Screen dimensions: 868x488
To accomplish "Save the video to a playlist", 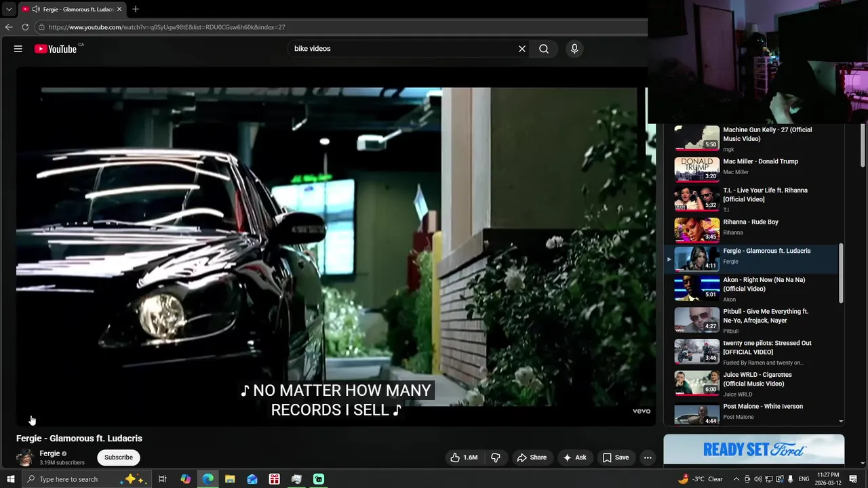I will pyautogui.click(x=616, y=457).
